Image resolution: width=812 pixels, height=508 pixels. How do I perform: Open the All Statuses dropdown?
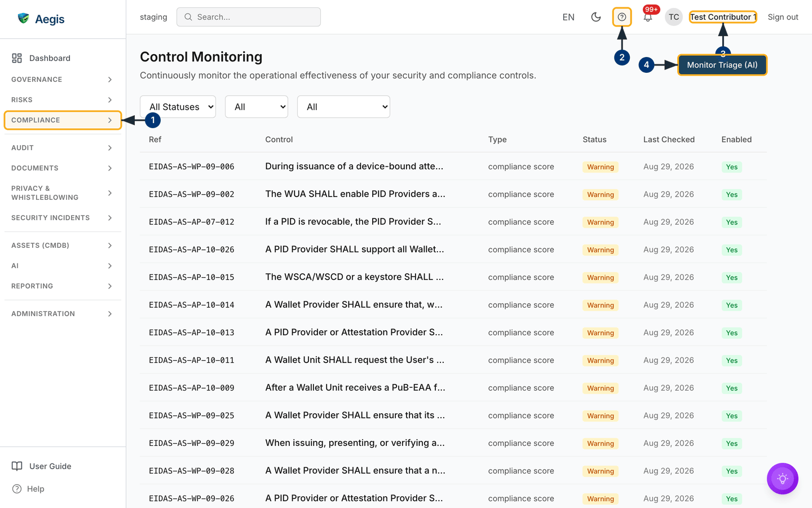[x=178, y=107]
